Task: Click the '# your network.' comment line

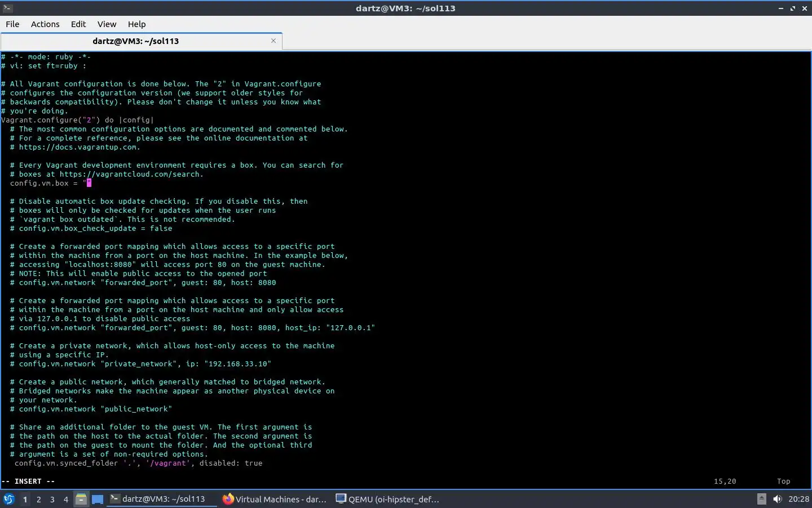Action: tap(43, 400)
